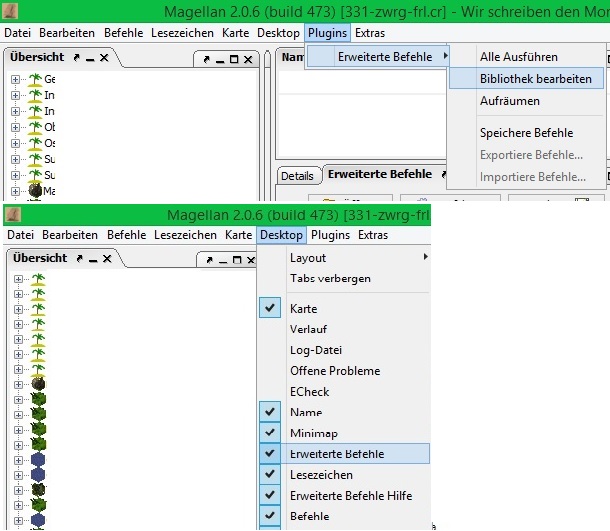Viewport: 610px width, 531px height.
Task: Click the bomb-like icon beside 'Ma' entry
Action: (x=35, y=190)
